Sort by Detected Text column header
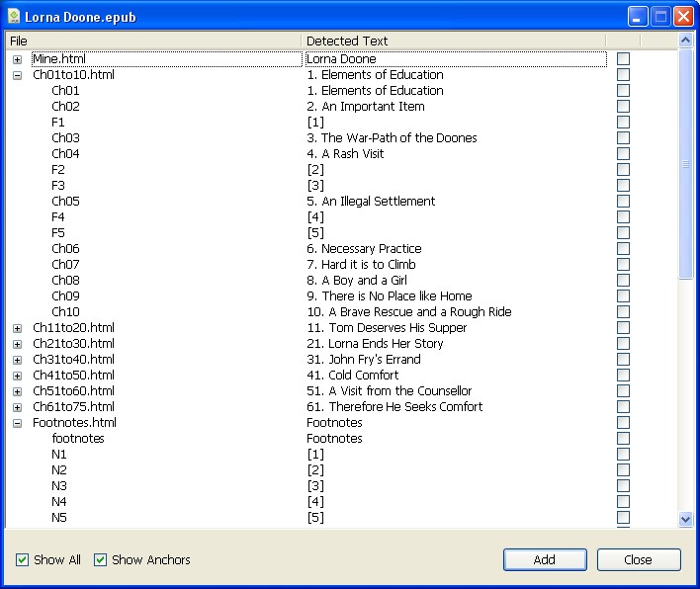The image size is (700, 589). click(453, 42)
